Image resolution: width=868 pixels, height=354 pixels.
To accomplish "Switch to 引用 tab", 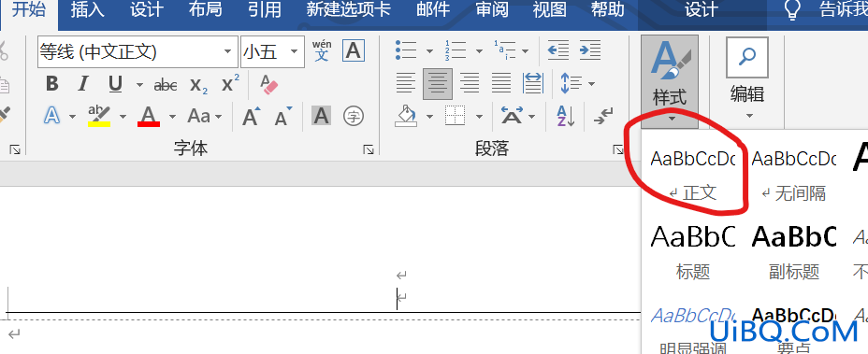I will point(264,9).
